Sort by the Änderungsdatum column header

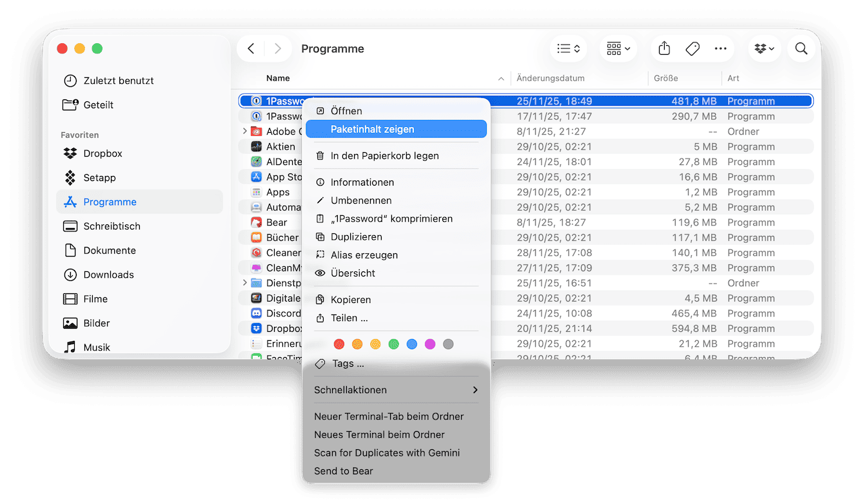(551, 79)
